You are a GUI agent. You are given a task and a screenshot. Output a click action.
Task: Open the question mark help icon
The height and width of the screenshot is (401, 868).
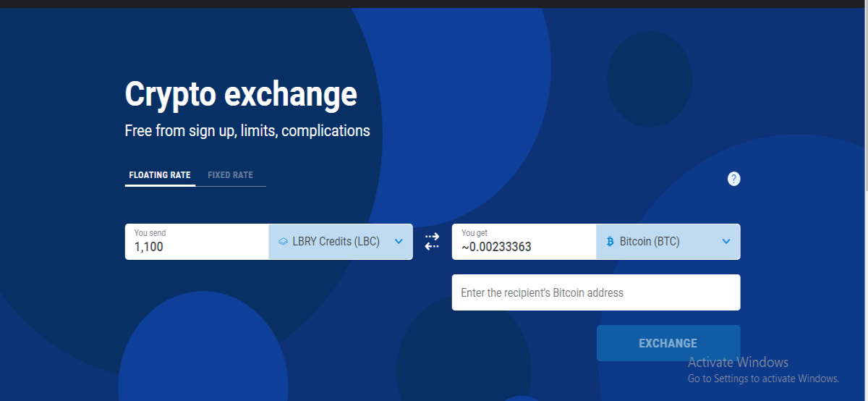point(733,179)
